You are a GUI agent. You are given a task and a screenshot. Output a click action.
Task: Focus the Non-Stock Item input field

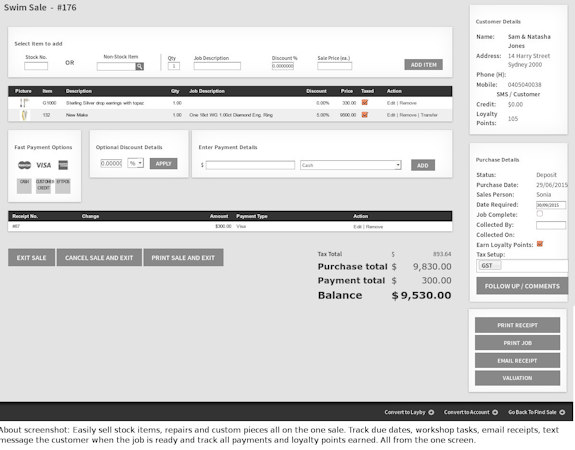click(x=116, y=66)
